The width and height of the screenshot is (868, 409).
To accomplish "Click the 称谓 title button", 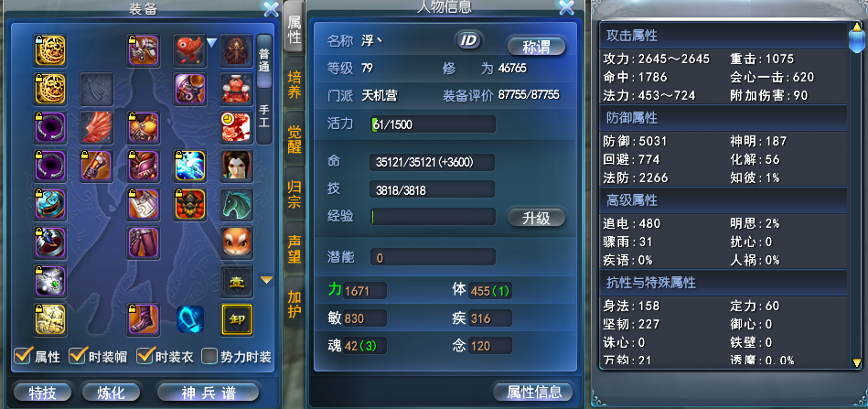I will [536, 47].
